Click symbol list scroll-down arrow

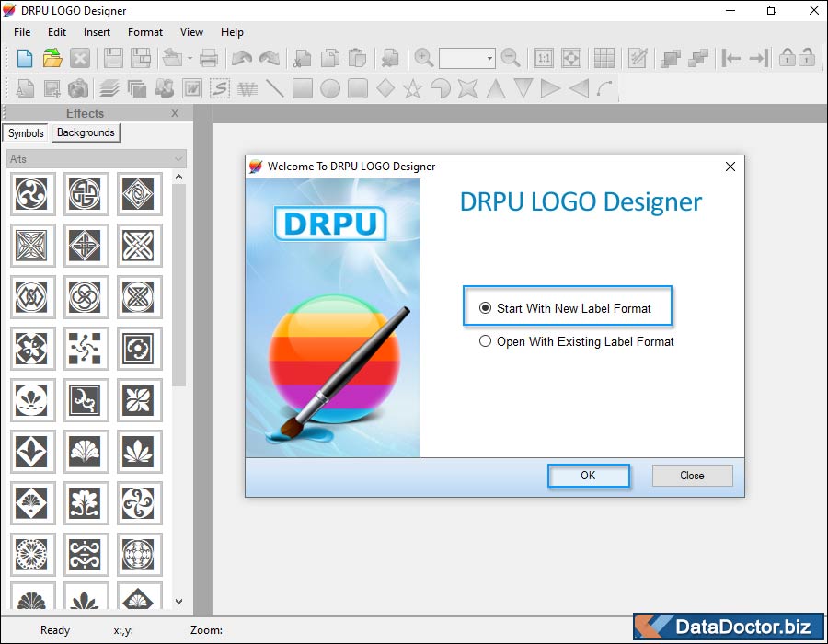tap(179, 602)
